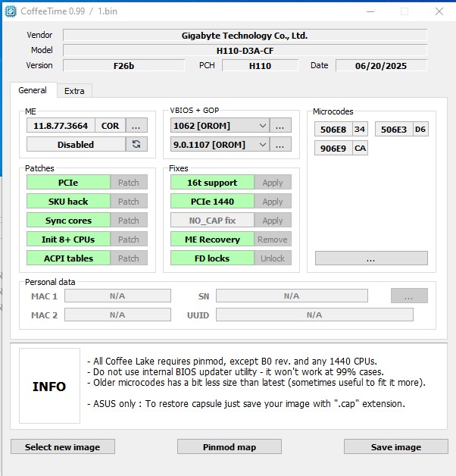The image size is (456, 476).
Task: Click ellipsis button beside 1062 OROM dropdown
Action: (280, 126)
